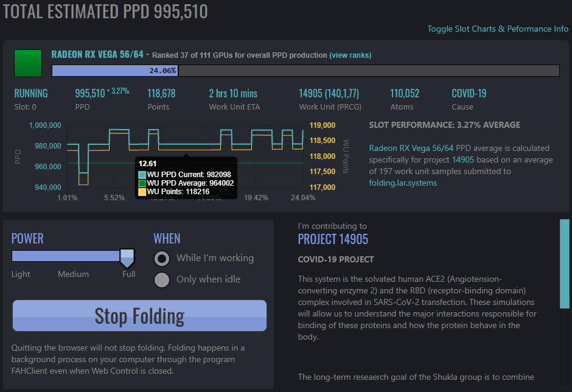The height and width of the screenshot is (392, 572).
Task: Click the POWER section heading
Action: click(27, 239)
